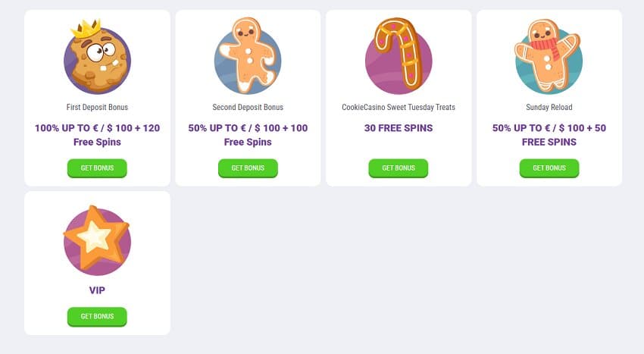
Task: Get the VIP bonus
Action: [x=97, y=317]
